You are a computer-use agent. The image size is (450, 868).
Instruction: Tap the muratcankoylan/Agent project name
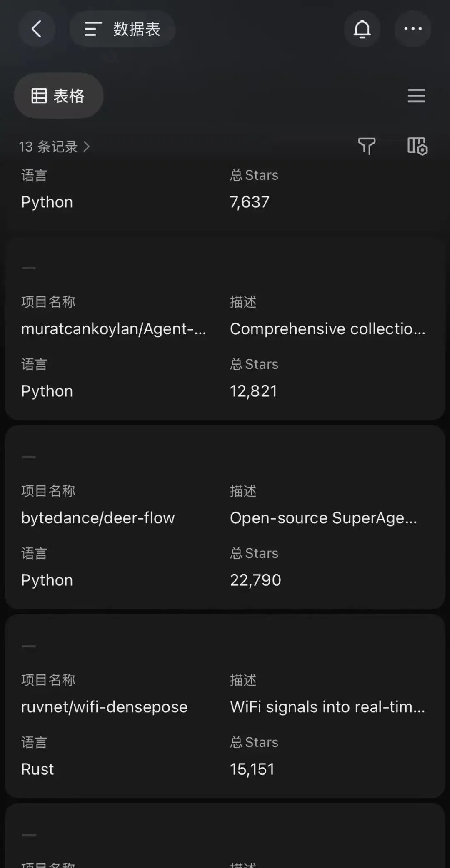point(113,329)
